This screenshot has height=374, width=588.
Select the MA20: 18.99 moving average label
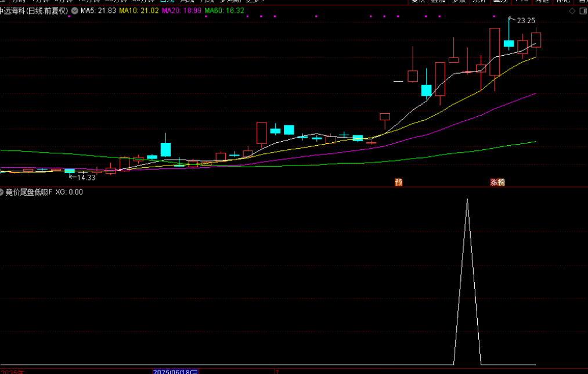click(x=181, y=11)
